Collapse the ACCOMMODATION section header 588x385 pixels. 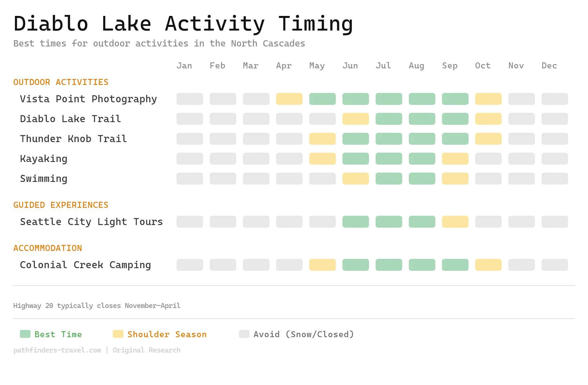coord(47,248)
